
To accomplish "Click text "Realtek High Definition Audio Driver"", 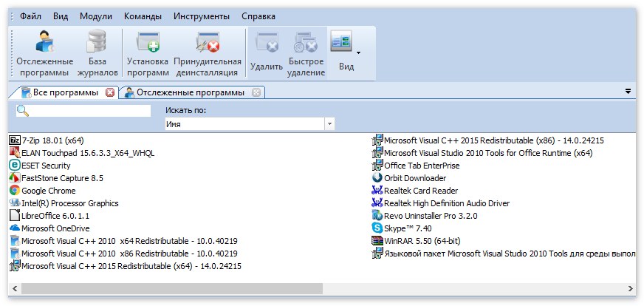I will tap(447, 203).
